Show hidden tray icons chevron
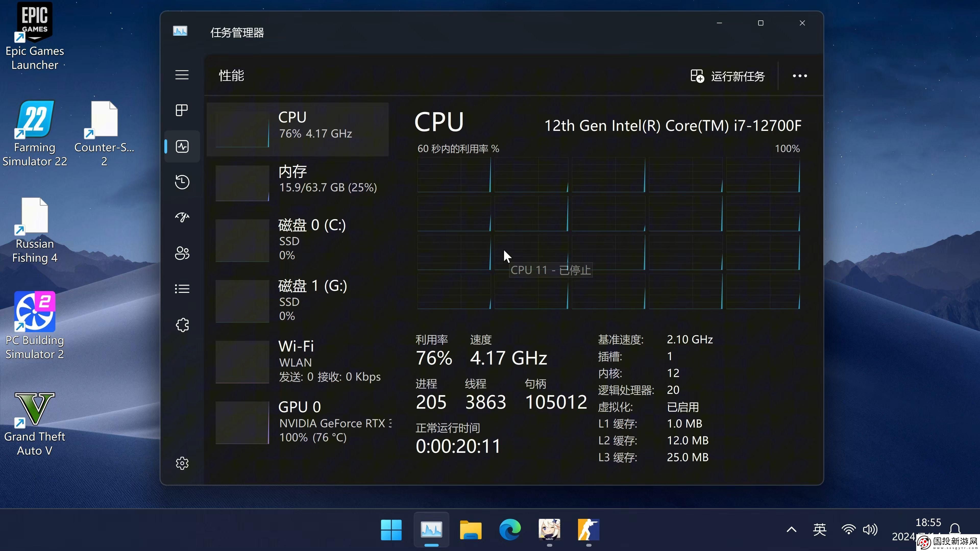This screenshot has height=551, width=980. coord(791,529)
